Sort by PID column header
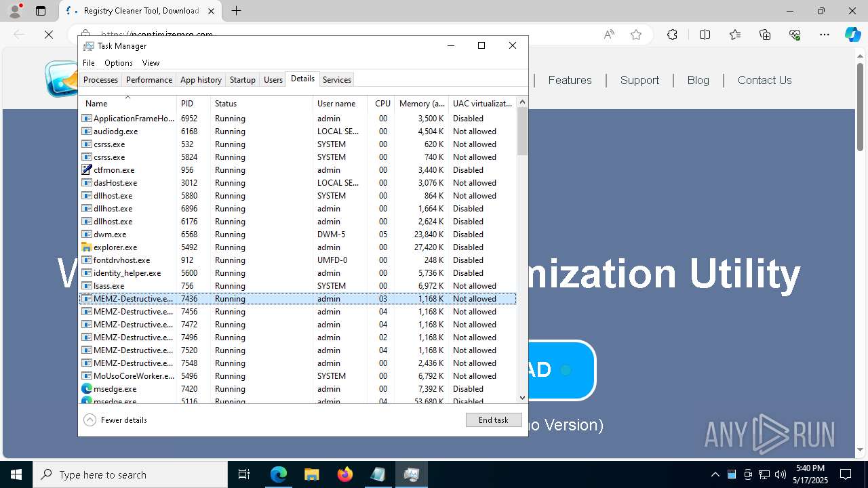Image resolution: width=868 pixels, height=488 pixels. 193,104
